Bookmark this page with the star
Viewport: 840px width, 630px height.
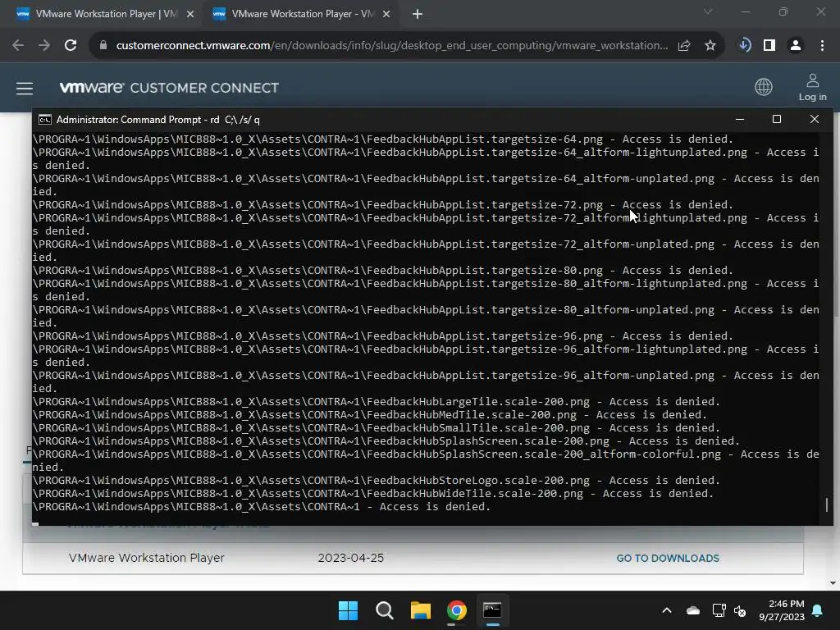tap(710, 46)
